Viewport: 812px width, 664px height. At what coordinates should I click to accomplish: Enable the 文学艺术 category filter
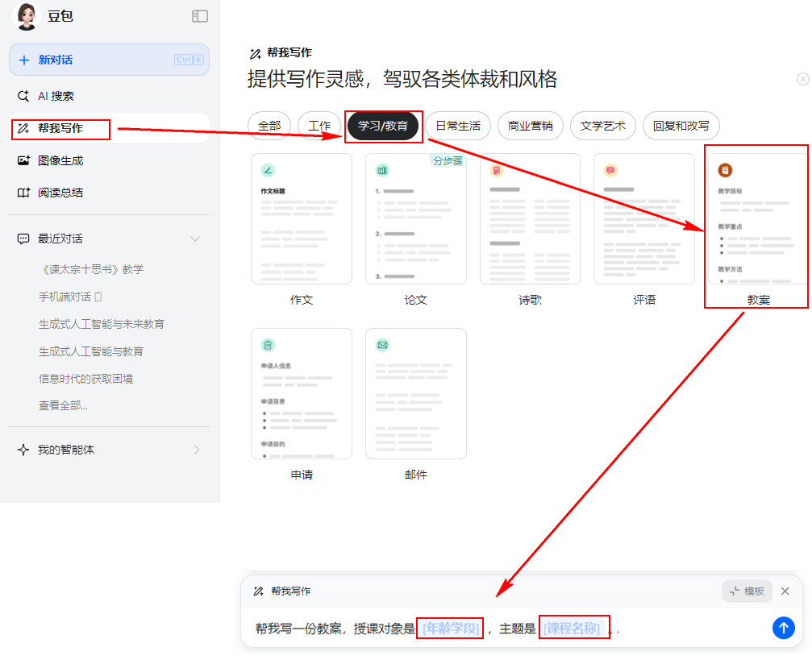602,126
